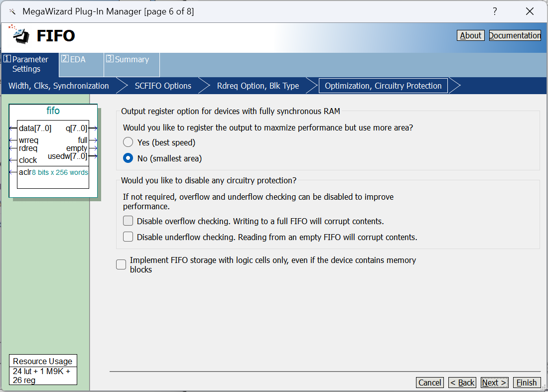The image size is (548, 392).
Task: Switch to the Summary tab
Action: coord(132,64)
